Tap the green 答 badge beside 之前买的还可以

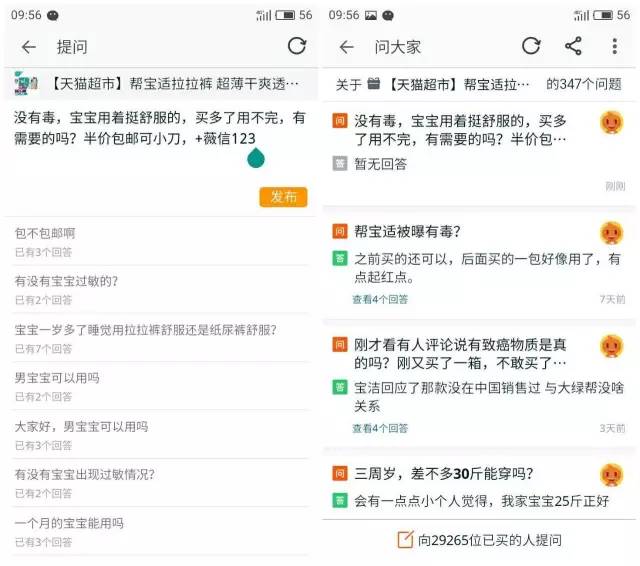point(340,258)
